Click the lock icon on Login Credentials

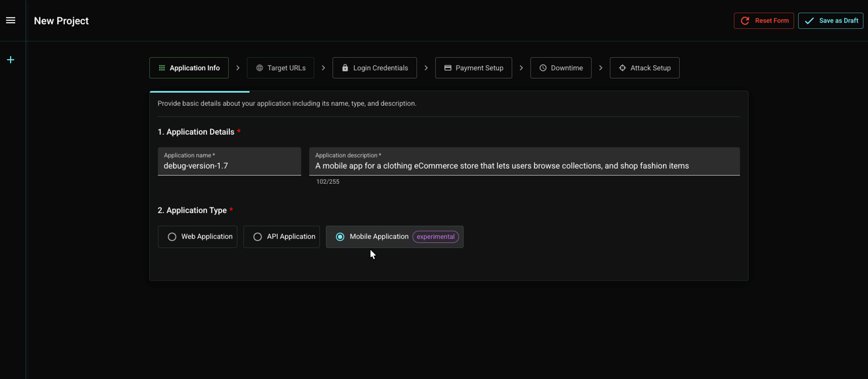coord(345,68)
